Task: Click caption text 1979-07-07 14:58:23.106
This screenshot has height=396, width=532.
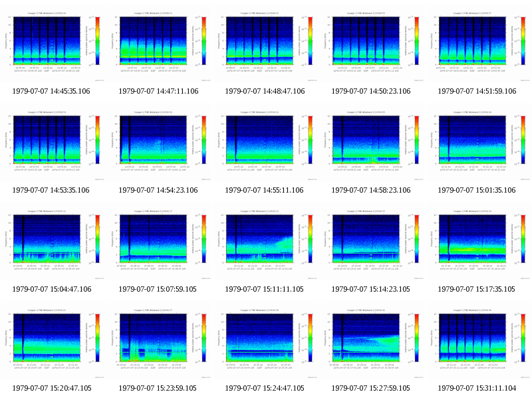Action: pos(371,190)
